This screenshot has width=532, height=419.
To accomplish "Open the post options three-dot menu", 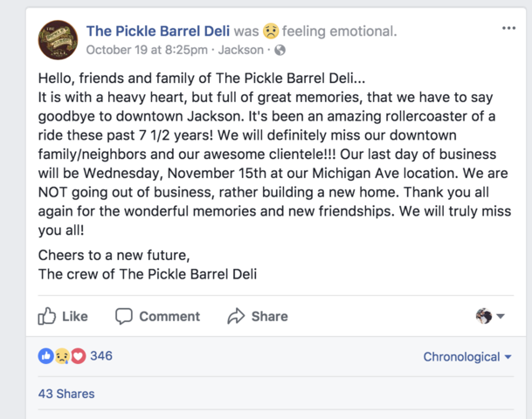I will point(509,28).
